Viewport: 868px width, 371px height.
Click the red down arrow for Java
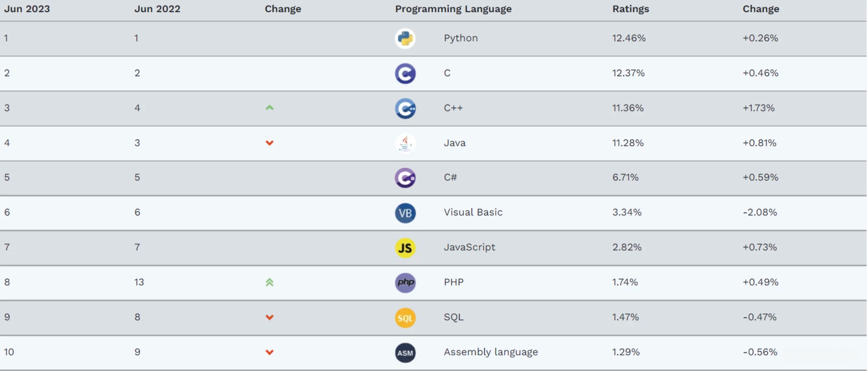[x=269, y=143]
